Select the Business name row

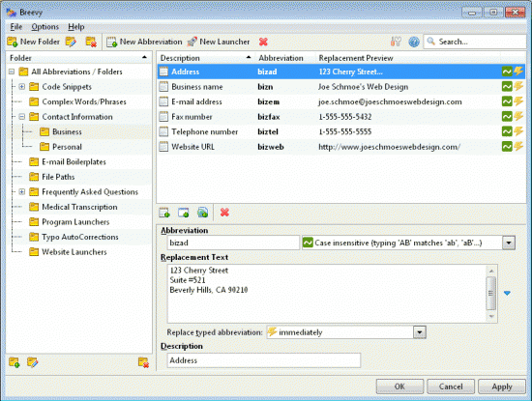[341, 87]
